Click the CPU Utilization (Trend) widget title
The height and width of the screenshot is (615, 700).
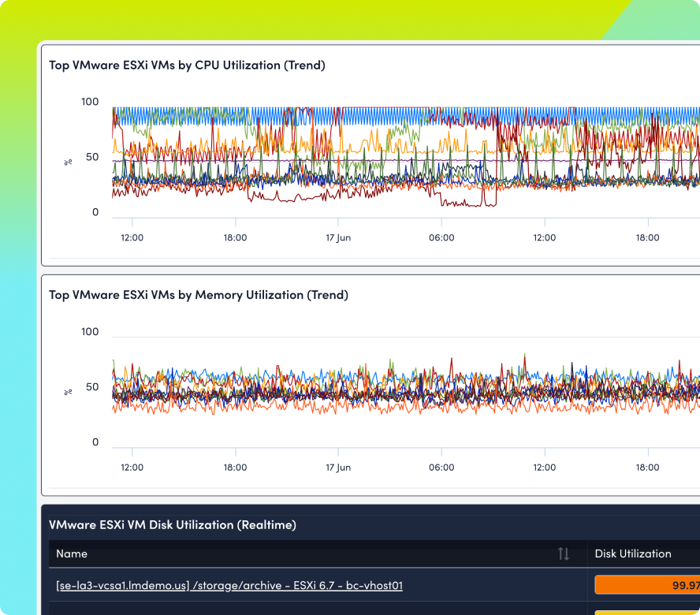(x=187, y=65)
